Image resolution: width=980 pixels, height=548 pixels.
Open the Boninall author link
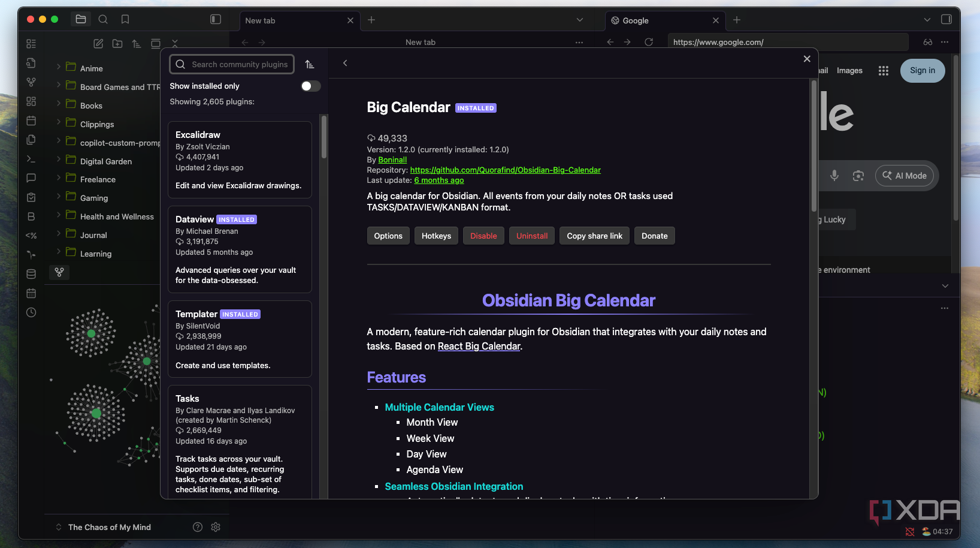pyautogui.click(x=392, y=159)
